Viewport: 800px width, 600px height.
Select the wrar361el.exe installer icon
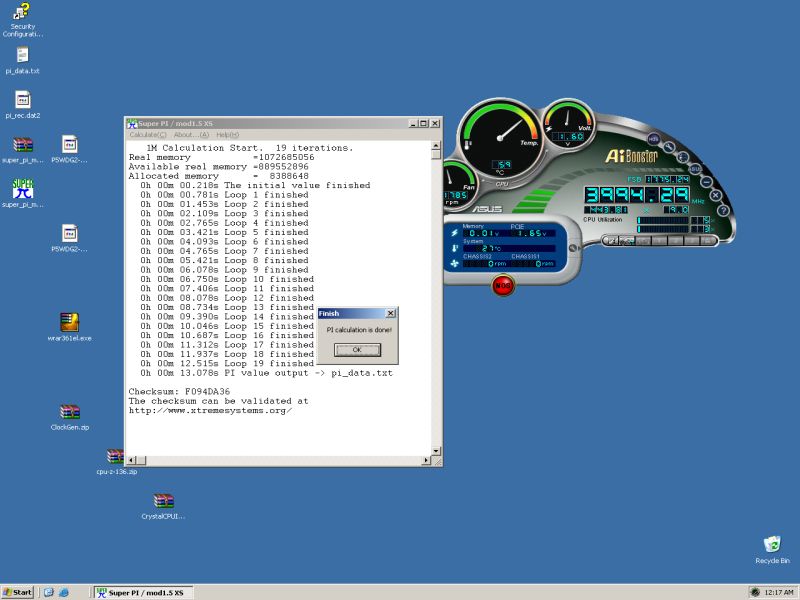69,327
